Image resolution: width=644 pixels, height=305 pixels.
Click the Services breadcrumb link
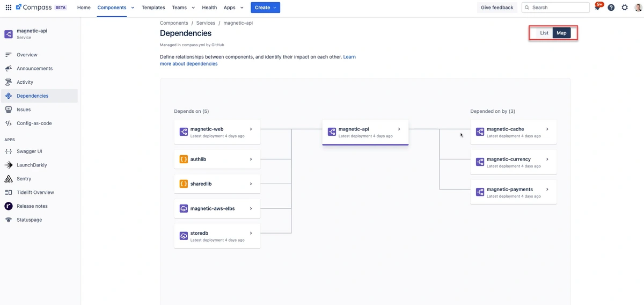[x=206, y=23]
